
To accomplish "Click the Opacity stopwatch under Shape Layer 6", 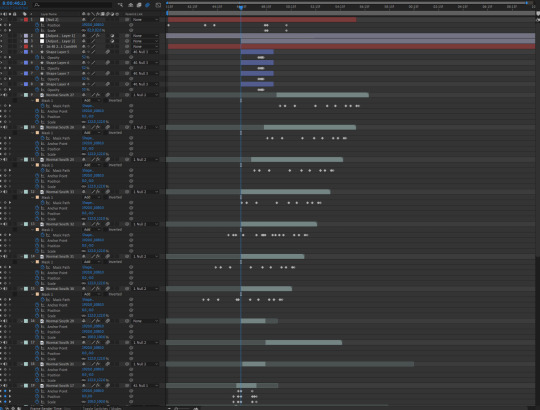I will click(x=37, y=68).
